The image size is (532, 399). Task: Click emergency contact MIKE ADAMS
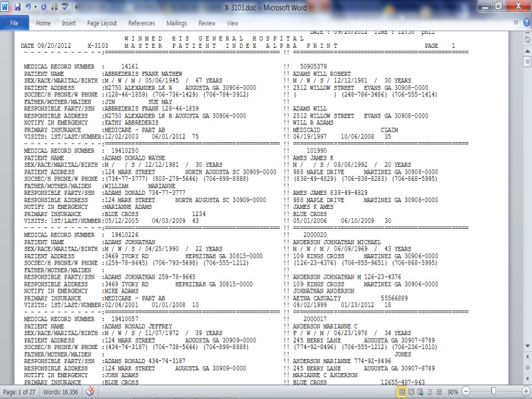(121, 291)
